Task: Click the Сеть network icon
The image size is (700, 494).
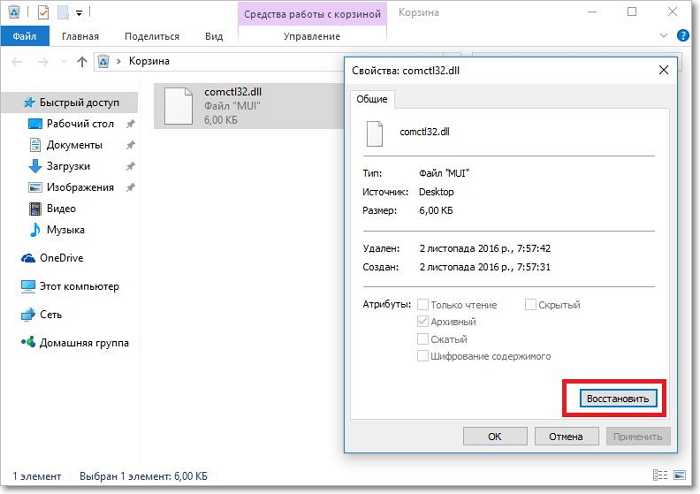Action: click(x=28, y=315)
